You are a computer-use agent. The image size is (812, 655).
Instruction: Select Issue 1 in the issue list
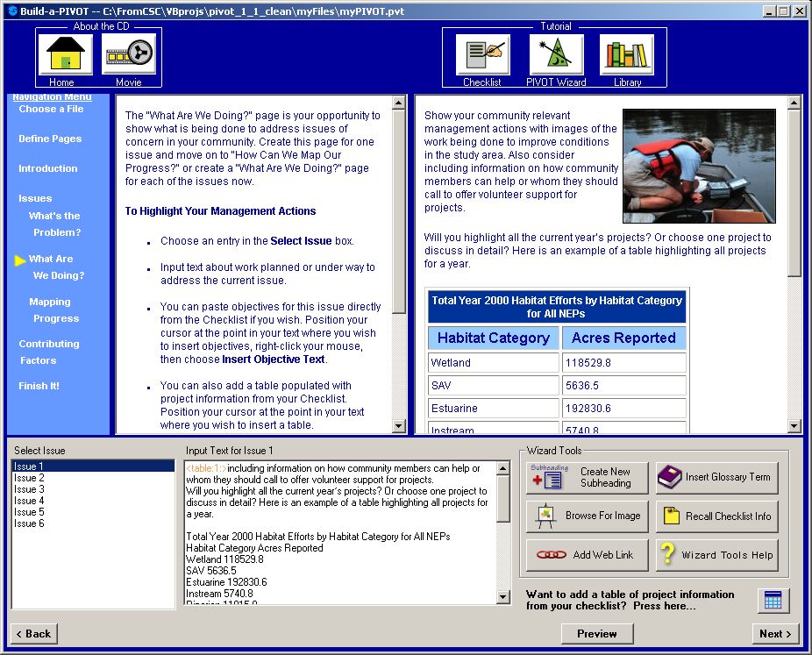tap(93, 466)
